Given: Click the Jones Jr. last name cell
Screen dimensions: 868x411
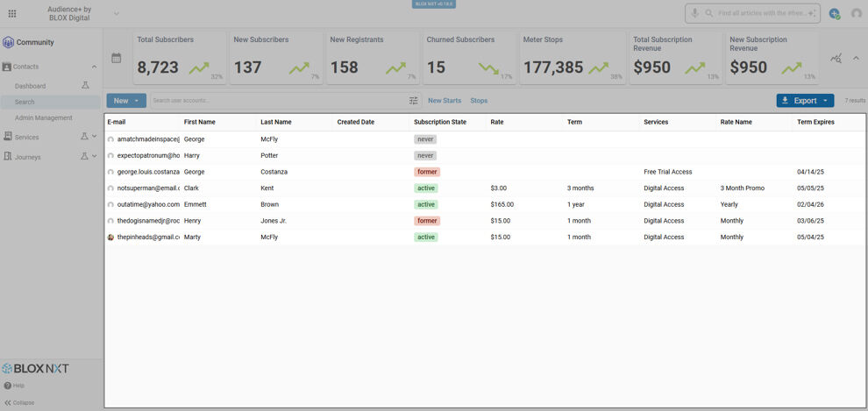Looking at the screenshot, I should (274, 221).
